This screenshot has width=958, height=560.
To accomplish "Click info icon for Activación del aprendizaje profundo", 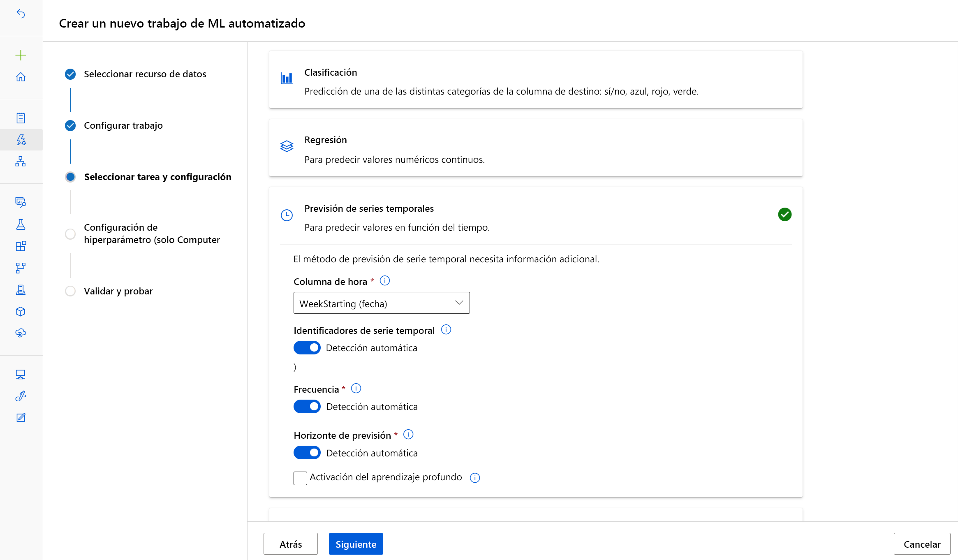I will tap(475, 478).
